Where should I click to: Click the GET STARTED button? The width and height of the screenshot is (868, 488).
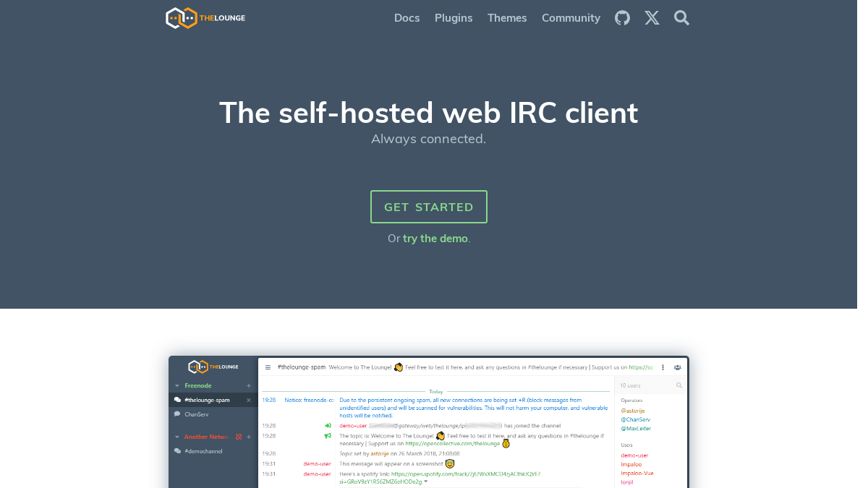click(429, 207)
